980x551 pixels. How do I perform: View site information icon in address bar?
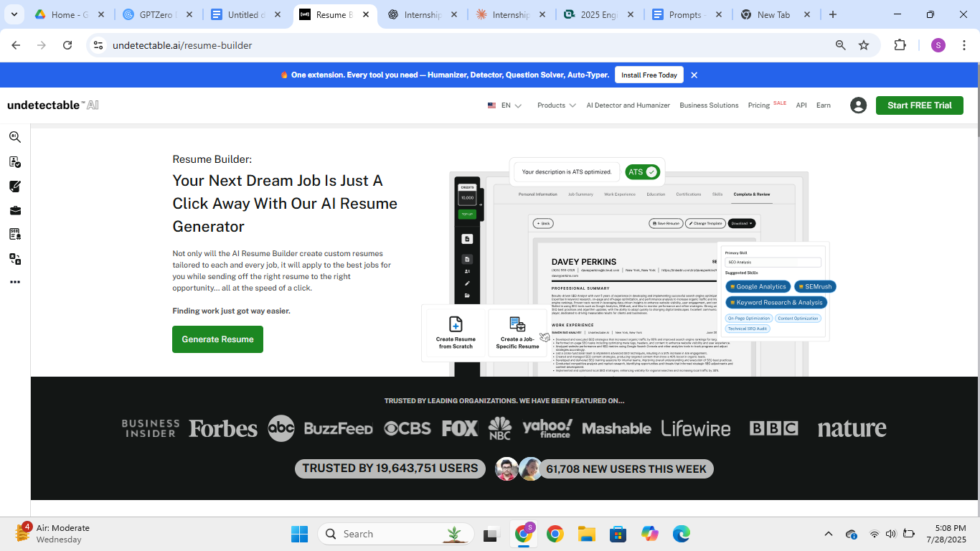tap(98, 45)
